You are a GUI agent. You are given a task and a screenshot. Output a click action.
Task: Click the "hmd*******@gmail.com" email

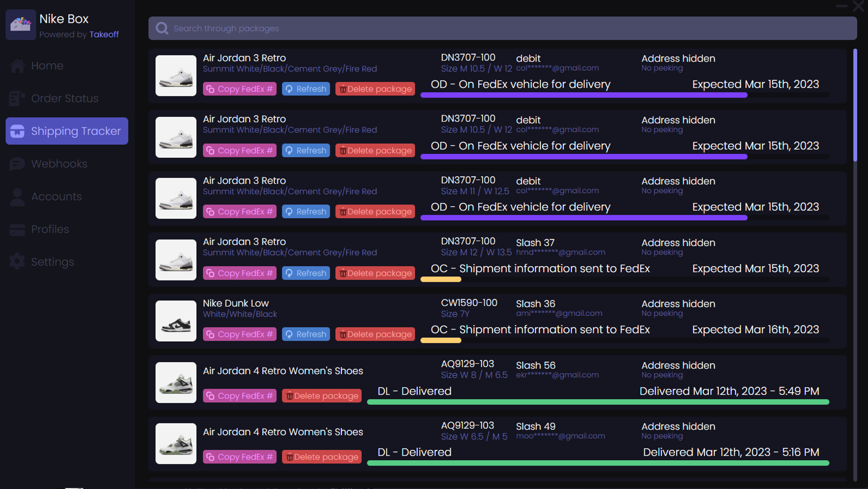point(561,252)
